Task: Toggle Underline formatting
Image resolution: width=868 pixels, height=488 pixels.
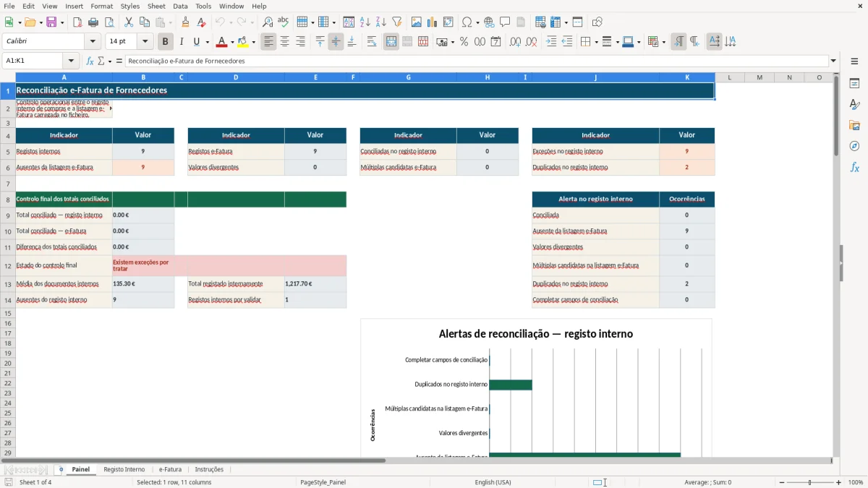Action: coord(196,42)
